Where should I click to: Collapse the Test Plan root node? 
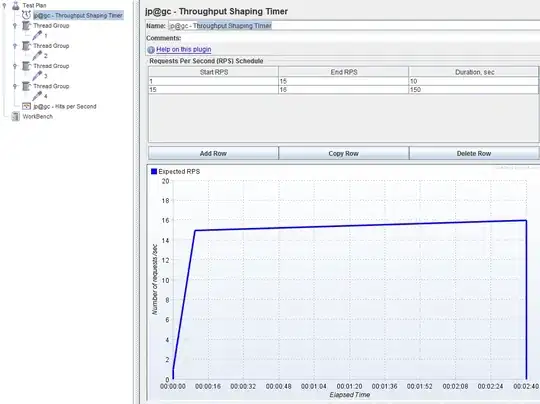point(4,5)
